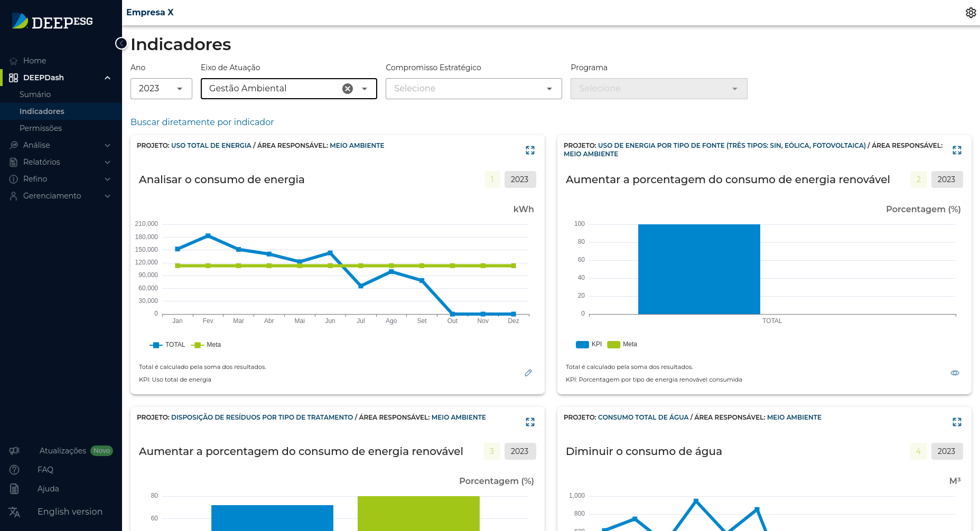Expand the water consumption chart fullscreen
980x531 pixels.
point(957,422)
